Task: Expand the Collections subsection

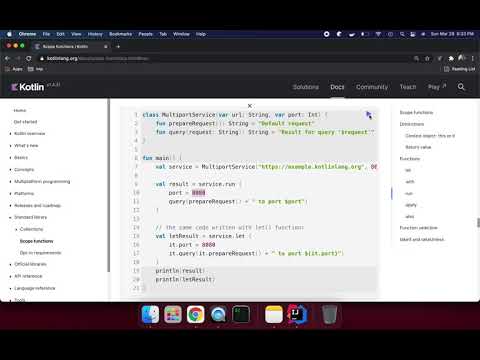Action: click(x=16, y=229)
